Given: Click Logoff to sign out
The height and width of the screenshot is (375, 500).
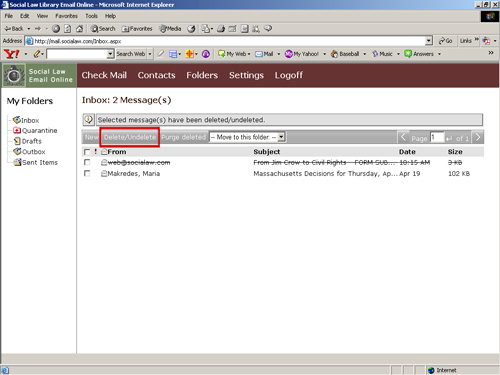Looking at the screenshot, I should point(289,75).
